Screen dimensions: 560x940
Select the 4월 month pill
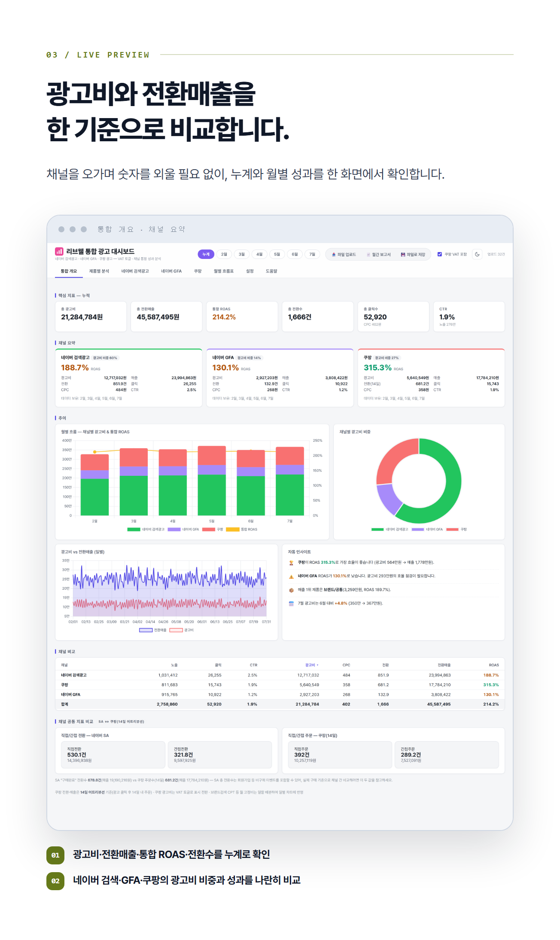click(259, 254)
